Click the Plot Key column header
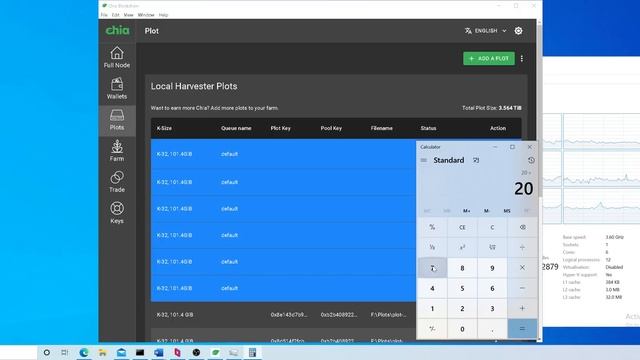Image resolution: width=640 pixels, height=360 pixels. tap(280, 128)
